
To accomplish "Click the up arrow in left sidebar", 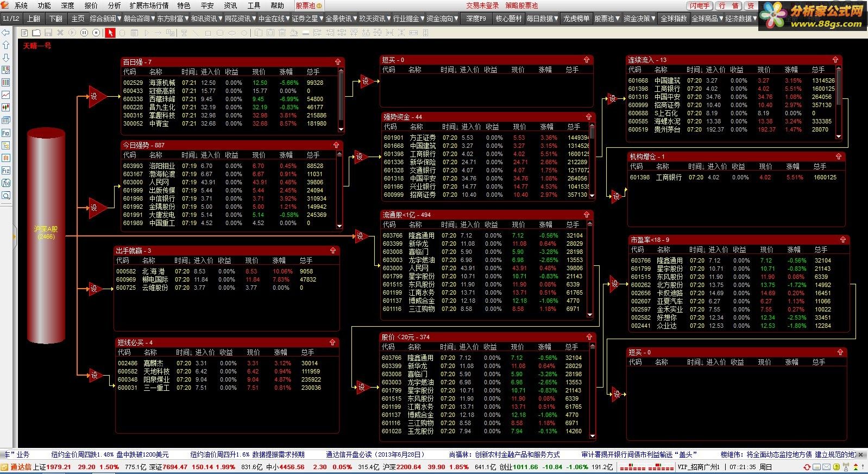I will (x=6, y=45).
